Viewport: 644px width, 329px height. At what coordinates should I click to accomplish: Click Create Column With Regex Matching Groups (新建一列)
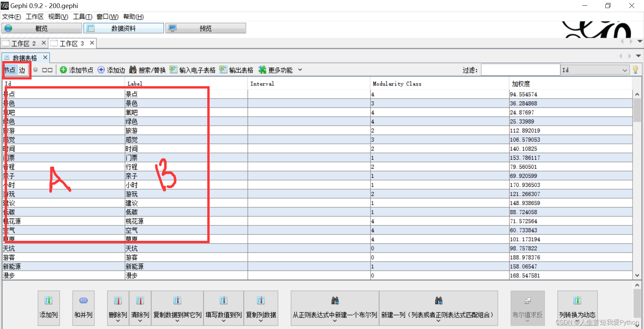pyautogui.click(x=438, y=308)
